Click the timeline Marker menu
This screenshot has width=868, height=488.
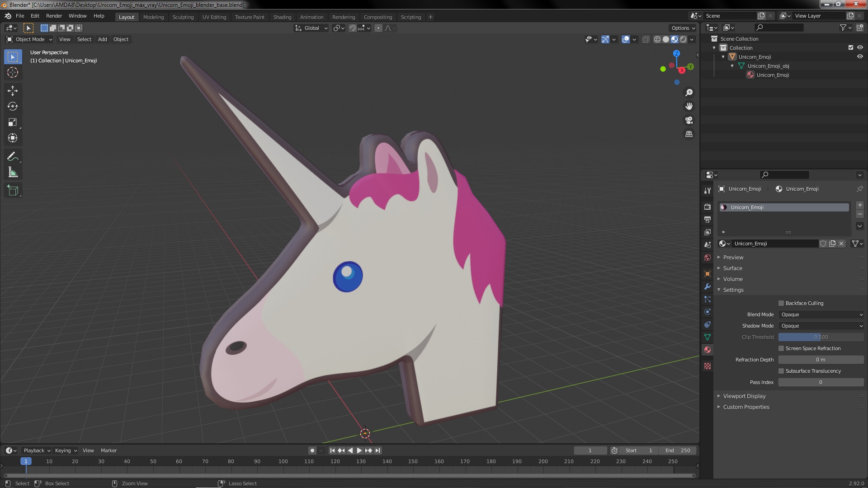pyautogui.click(x=108, y=450)
